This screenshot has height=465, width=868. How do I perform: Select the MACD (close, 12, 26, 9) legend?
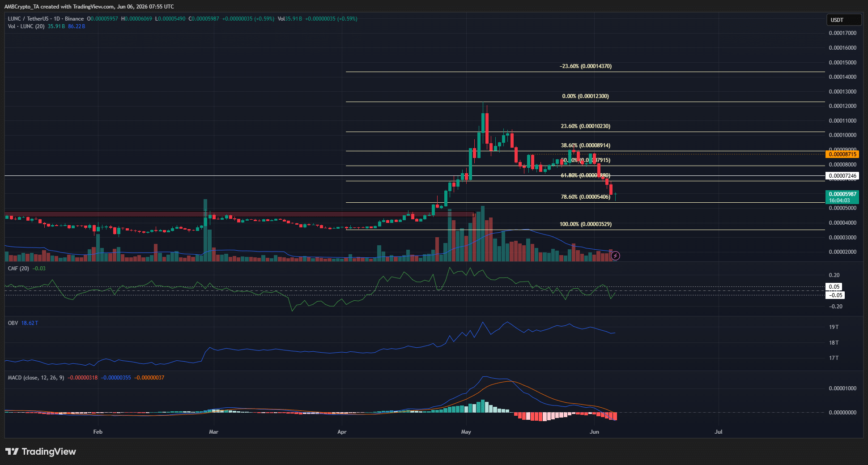(36, 378)
